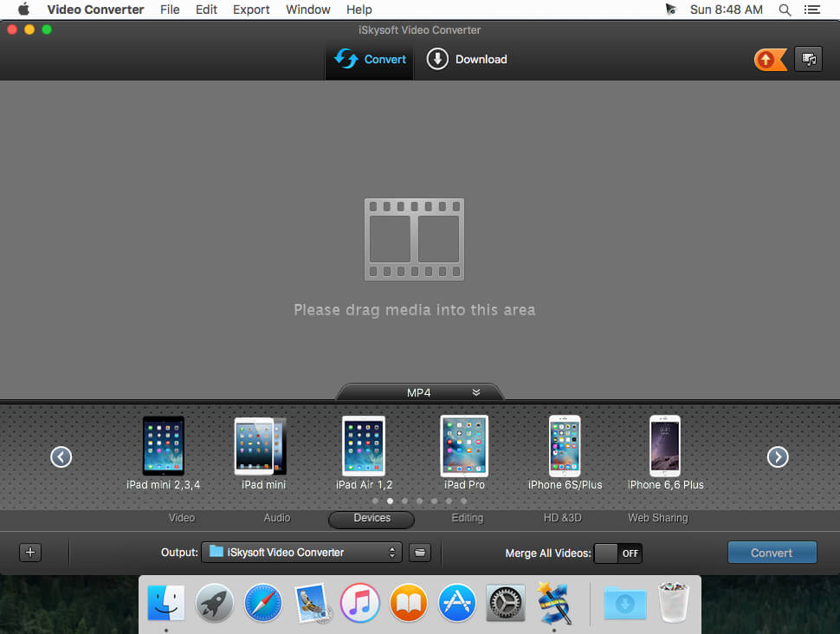Click the MP4 format label
Screen dimensions: 840x634
(418, 393)
